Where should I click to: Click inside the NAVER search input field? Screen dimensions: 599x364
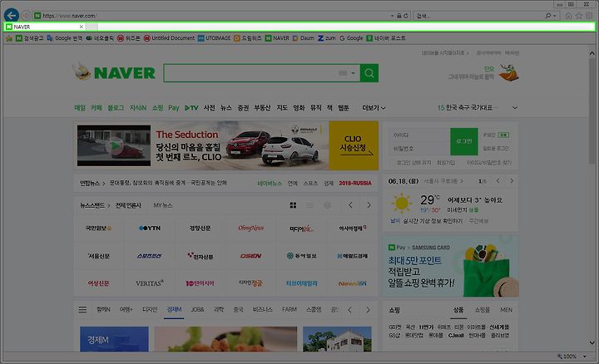[250, 73]
